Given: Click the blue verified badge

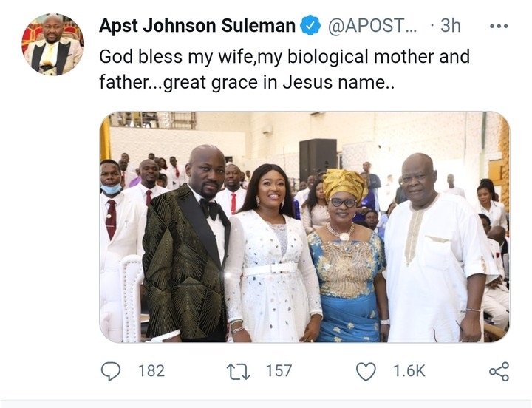Looking at the screenshot, I should coord(311,26).
